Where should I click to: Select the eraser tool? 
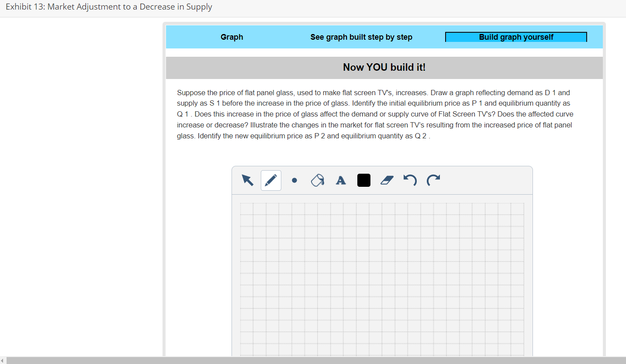click(387, 180)
